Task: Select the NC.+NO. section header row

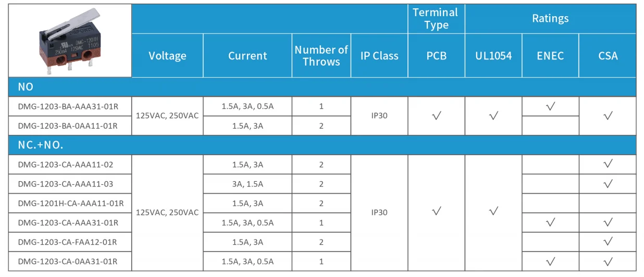Action: [322, 145]
